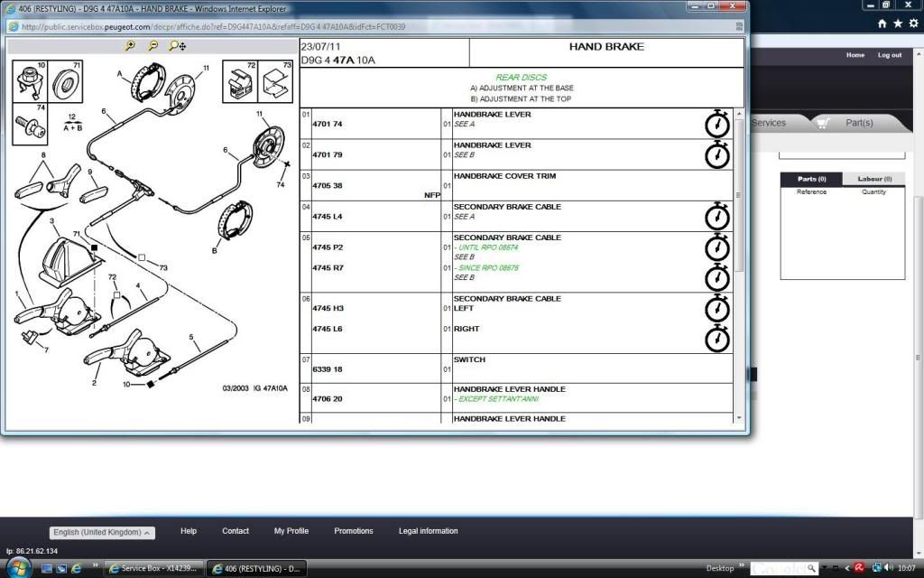Viewport: 924px width, 578px height.
Task: Click part reference 6339 18 for SWITCH
Action: coord(327,369)
